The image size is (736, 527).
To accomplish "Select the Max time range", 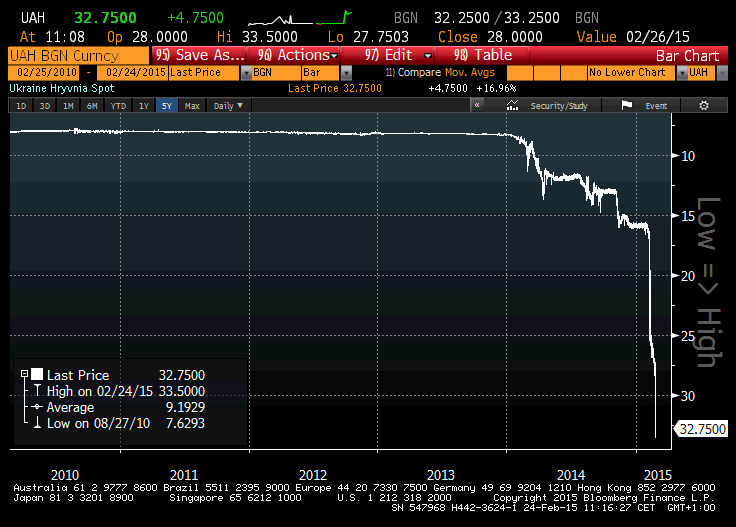I will point(192,106).
